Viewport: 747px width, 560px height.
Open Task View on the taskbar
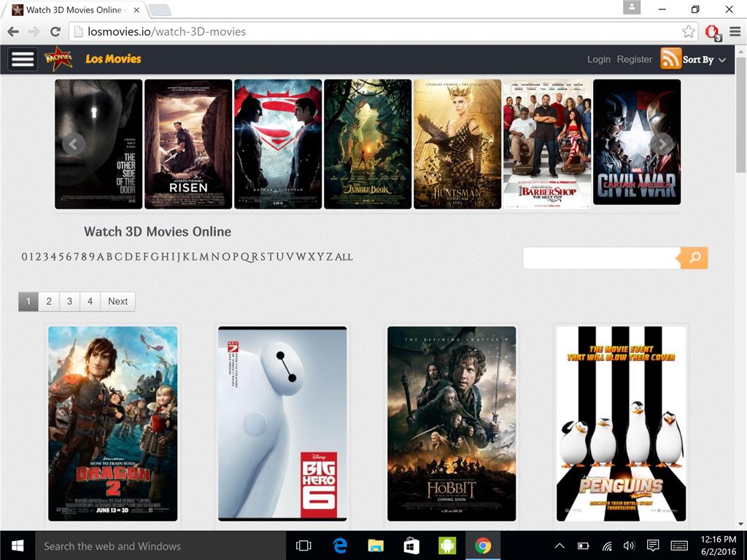click(x=303, y=545)
